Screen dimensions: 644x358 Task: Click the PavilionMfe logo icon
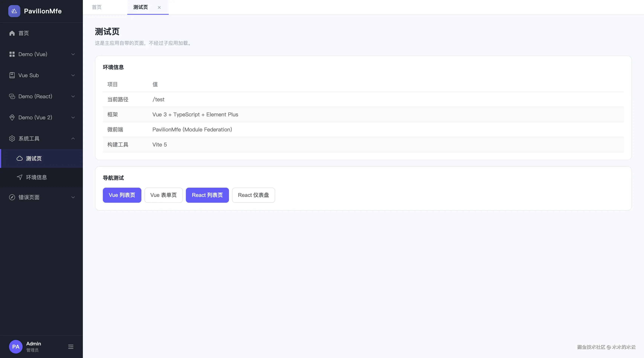[x=14, y=11]
